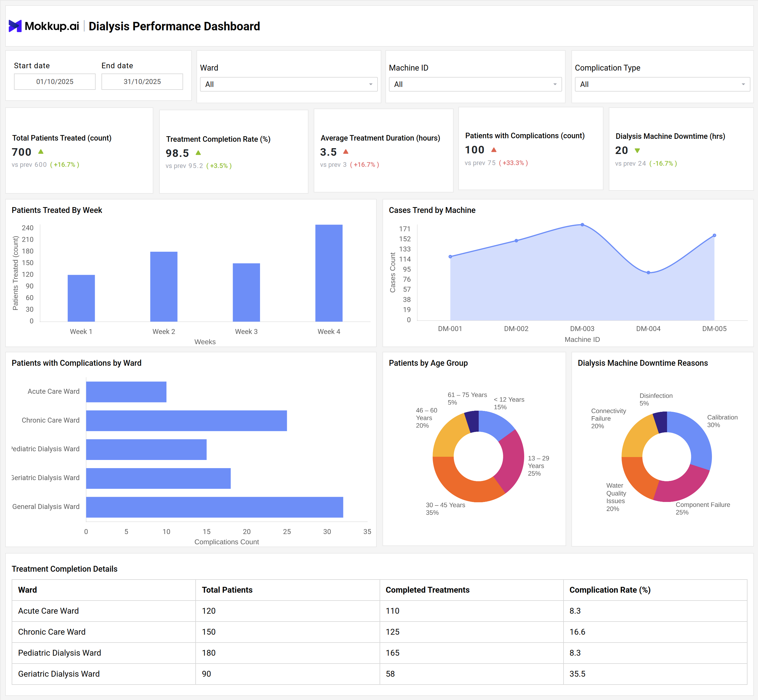The height and width of the screenshot is (700, 758).
Task: Click red up arrow next to 100
Action: pos(494,150)
